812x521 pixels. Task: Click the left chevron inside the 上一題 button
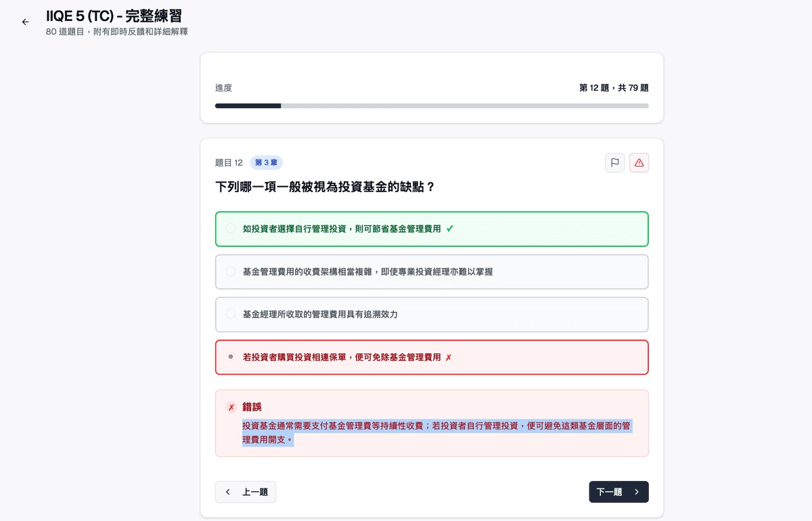[228, 492]
